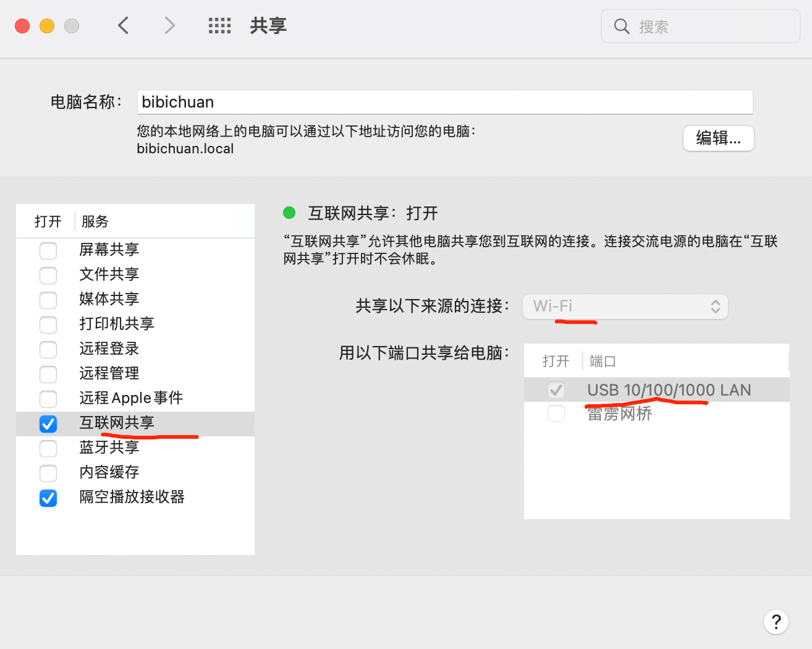Click the magnifier icon in search
This screenshot has height=649, width=812.
[x=621, y=27]
